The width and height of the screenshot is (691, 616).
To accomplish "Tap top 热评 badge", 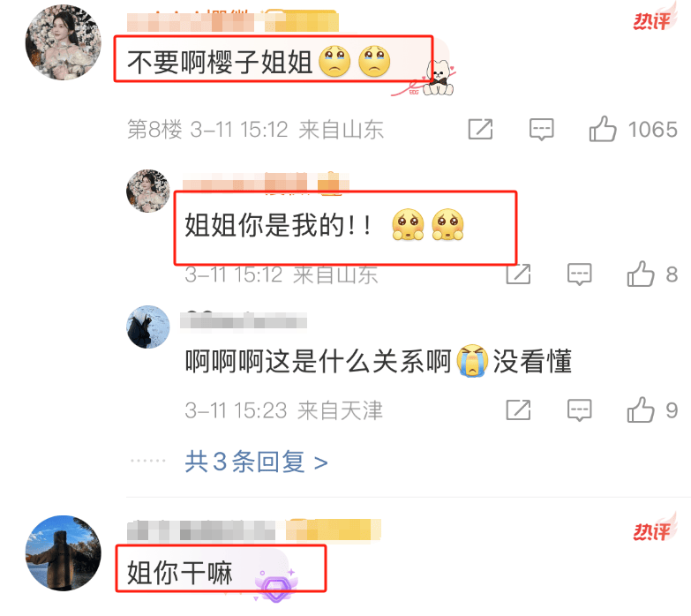I will tap(653, 19).
